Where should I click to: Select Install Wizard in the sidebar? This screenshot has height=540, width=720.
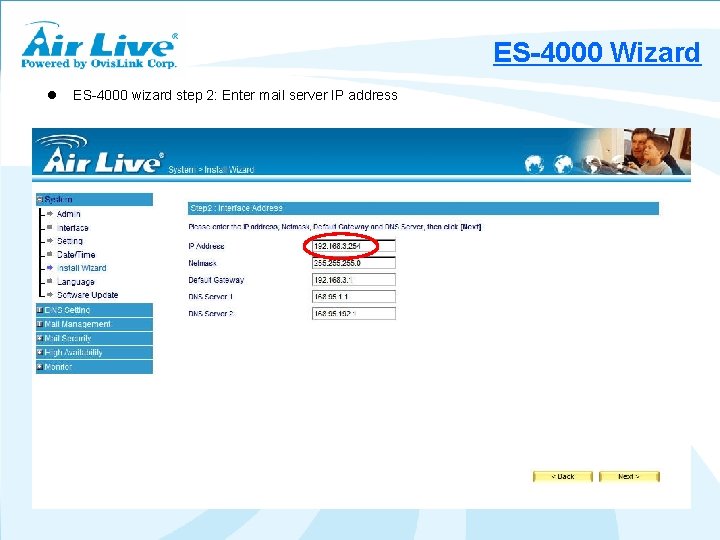click(81, 268)
